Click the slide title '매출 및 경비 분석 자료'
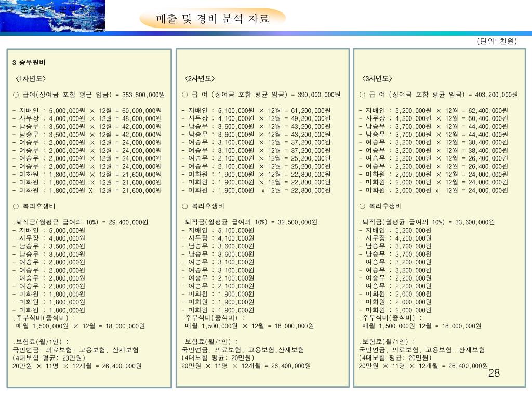The height and width of the screenshot is (399, 532). tap(212, 19)
